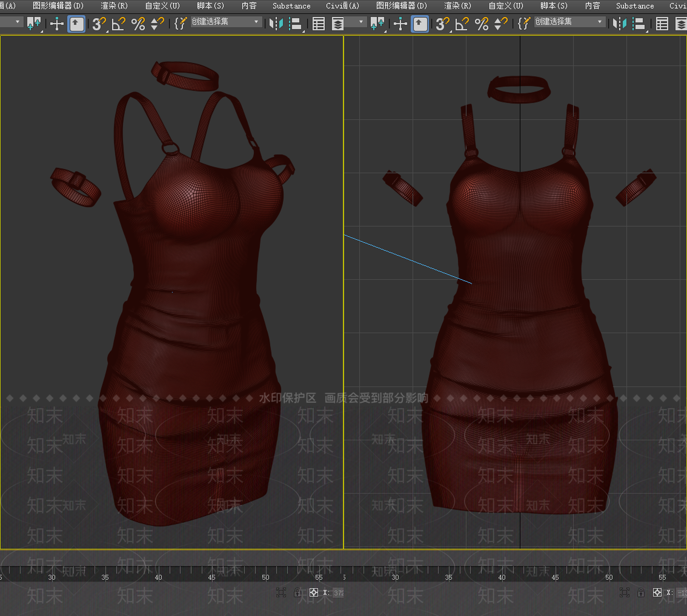Image resolution: width=687 pixels, height=616 pixels.
Task: Open 内容 menu in right window
Action: 593,6
